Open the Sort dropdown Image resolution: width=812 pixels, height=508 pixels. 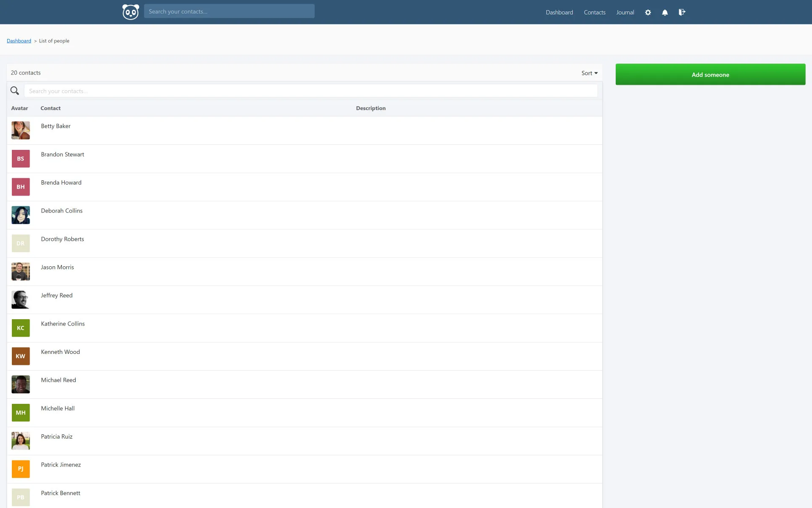[590, 73]
